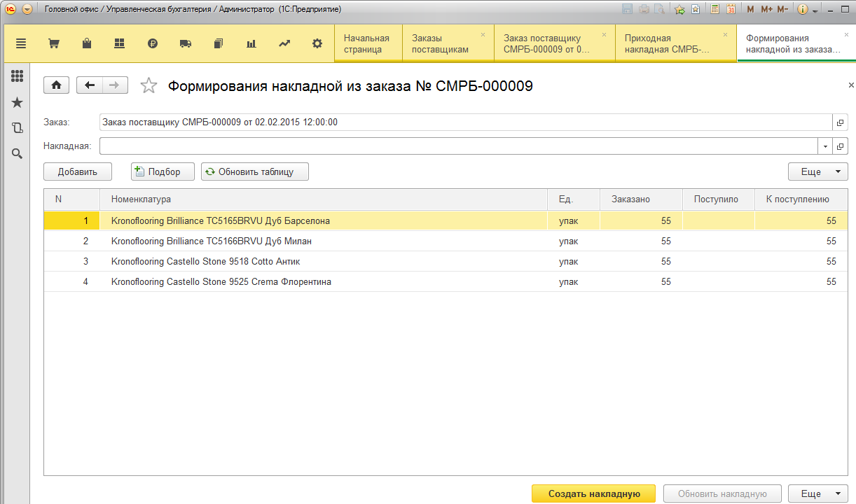The width and height of the screenshot is (856, 504).
Task: Open the warehouse blocks section
Action: pyautogui.click(x=119, y=43)
